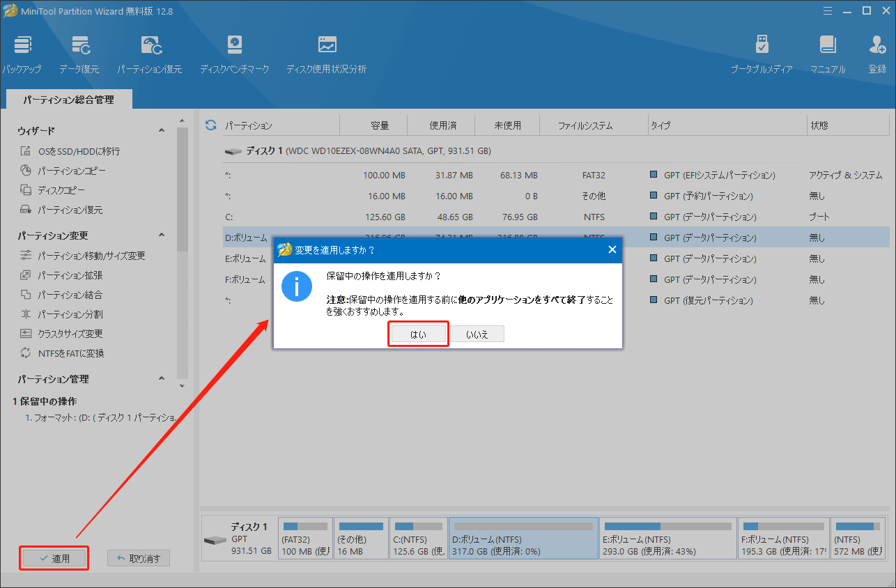The image size is (896, 588).
Task: Select the ディスク 1 header row
Action: pyautogui.click(x=556, y=150)
